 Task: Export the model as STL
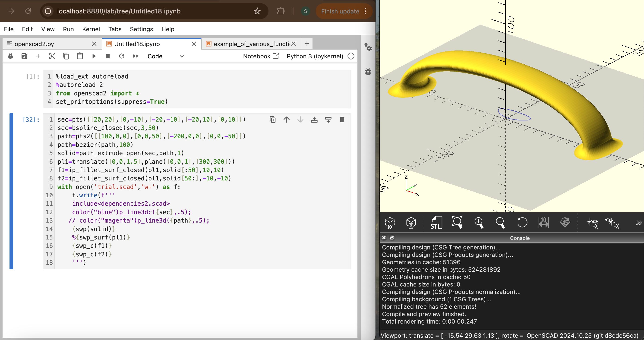436,223
